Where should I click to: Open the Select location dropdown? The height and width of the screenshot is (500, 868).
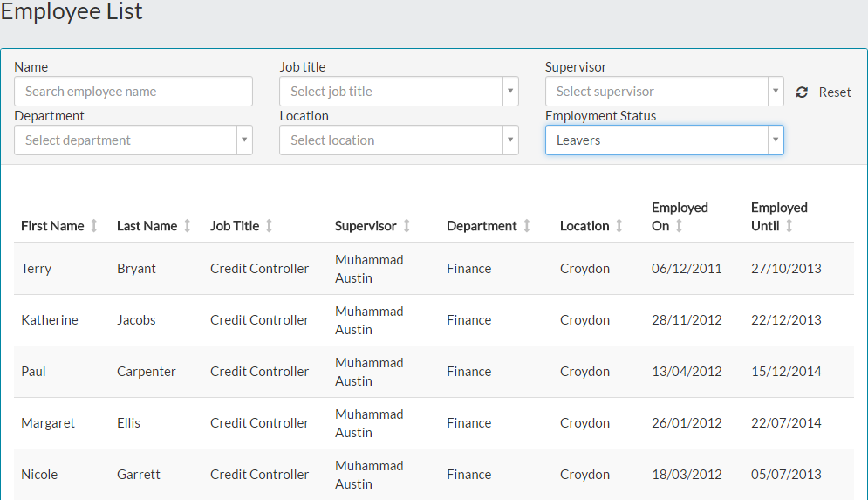(399, 140)
